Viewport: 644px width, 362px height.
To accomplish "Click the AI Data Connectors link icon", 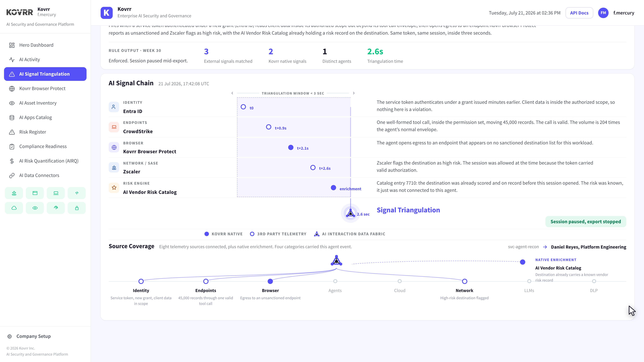I will pos(12,175).
